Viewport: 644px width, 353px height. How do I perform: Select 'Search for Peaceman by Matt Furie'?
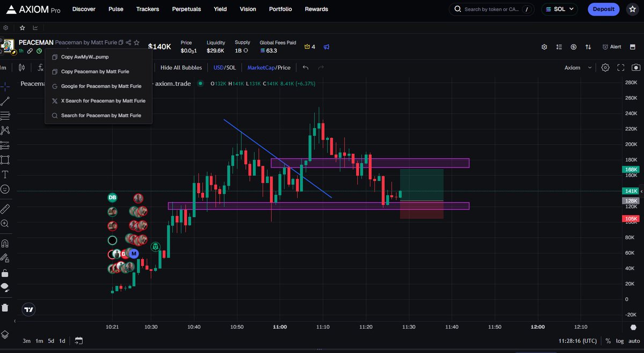pos(98,115)
